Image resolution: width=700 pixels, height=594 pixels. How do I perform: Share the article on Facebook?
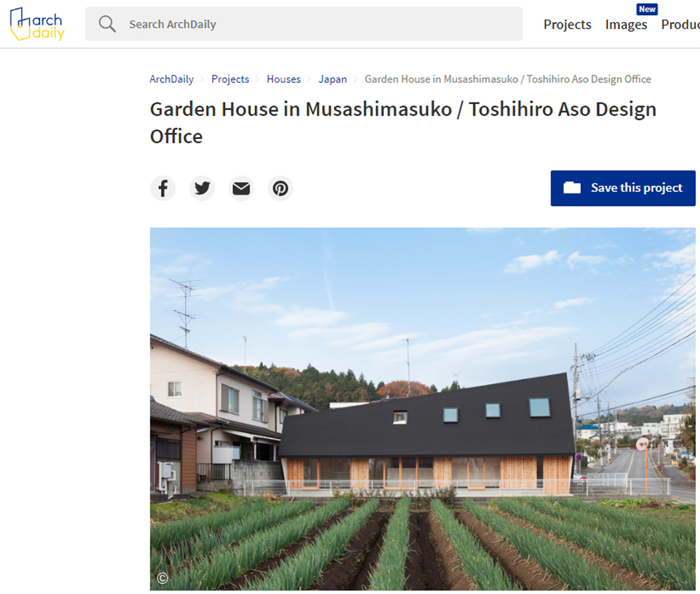163,188
